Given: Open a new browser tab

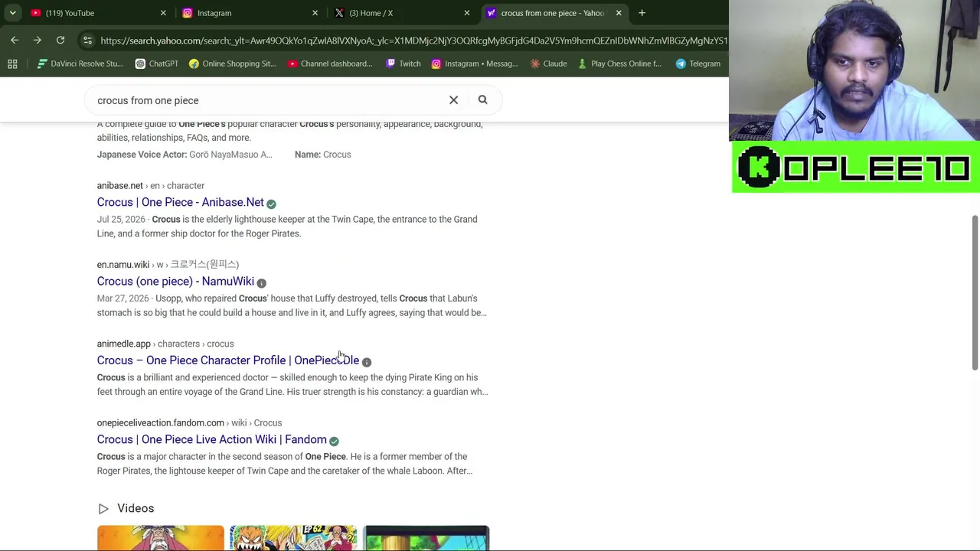Looking at the screenshot, I should tap(642, 13).
